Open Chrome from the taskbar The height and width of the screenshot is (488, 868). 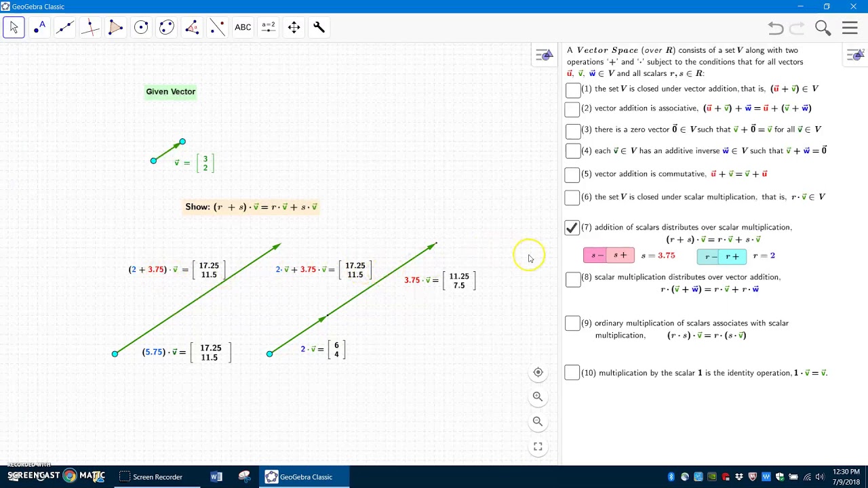coord(70,476)
